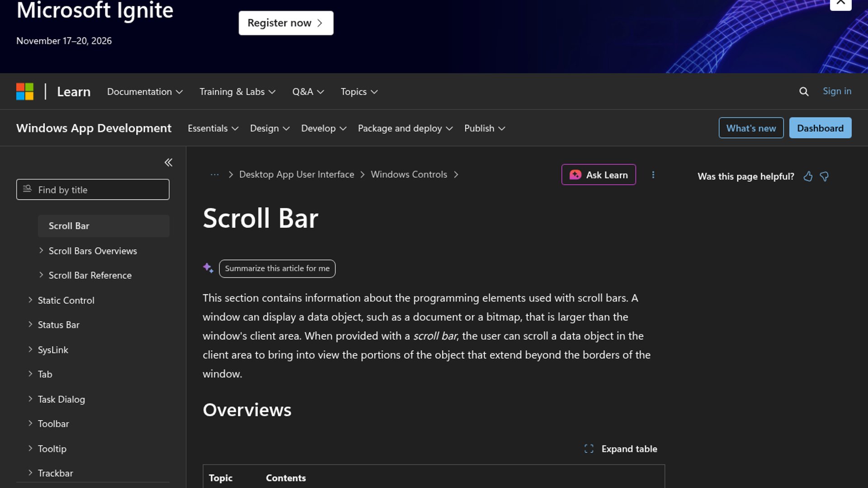Collapse the table of contents sidebar
The image size is (868, 488).
(x=168, y=162)
